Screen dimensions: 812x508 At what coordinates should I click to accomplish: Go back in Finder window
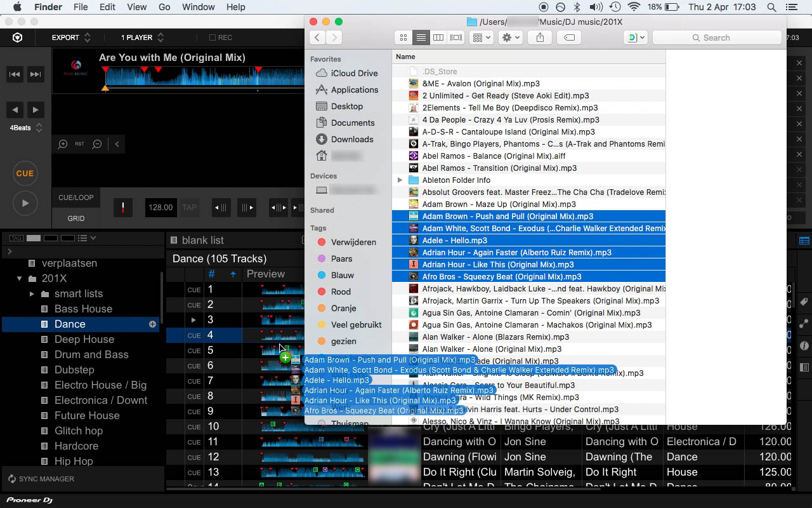tap(317, 37)
